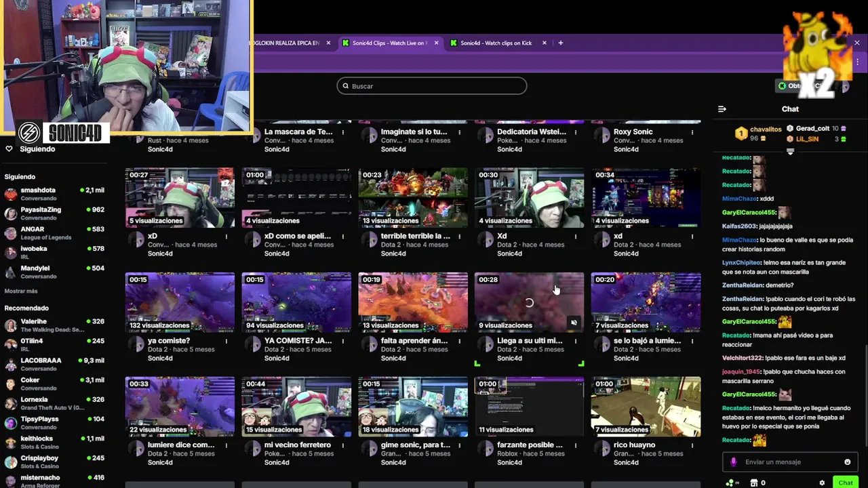Open ANGAR League of Legends channel
The image size is (868, 488).
click(x=54, y=233)
